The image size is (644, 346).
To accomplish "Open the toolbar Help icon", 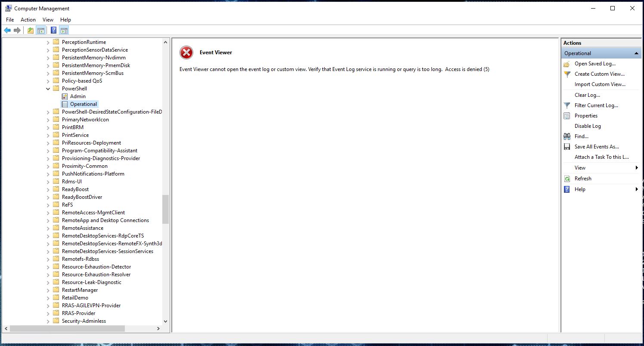I will click(x=54, y=30).
